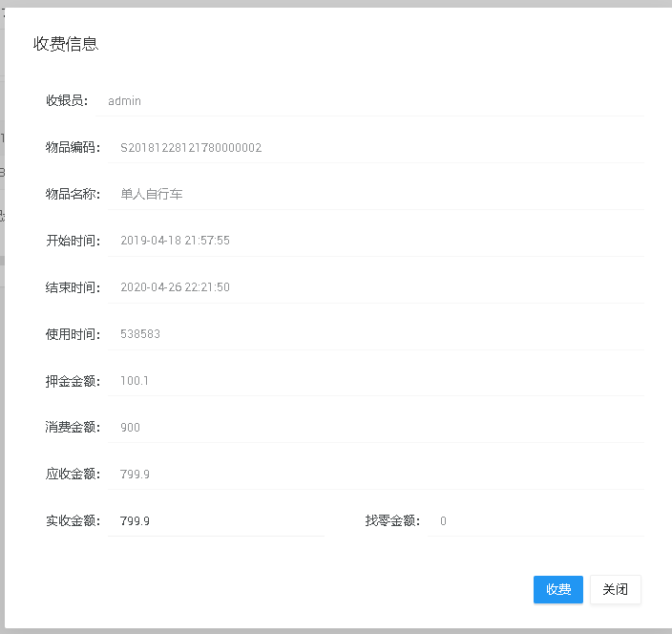The height and width of the screenshot is (634, 672).
Task: Click the 找零金额 label text
Action: tap(391, 521)
